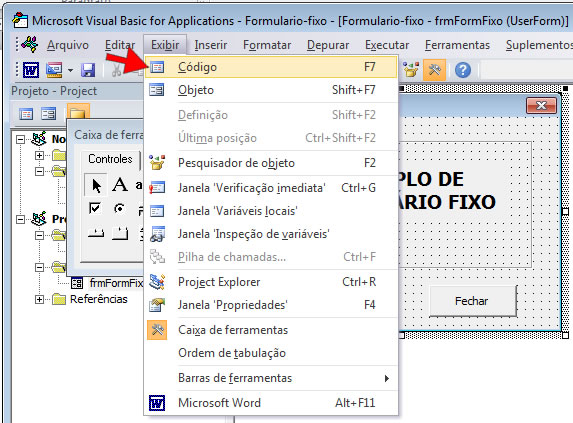Open the Suplementos menu
Image resolution: width=573 pixels, height=423 pixels.
pyautogui.click(x=538, y=45)
